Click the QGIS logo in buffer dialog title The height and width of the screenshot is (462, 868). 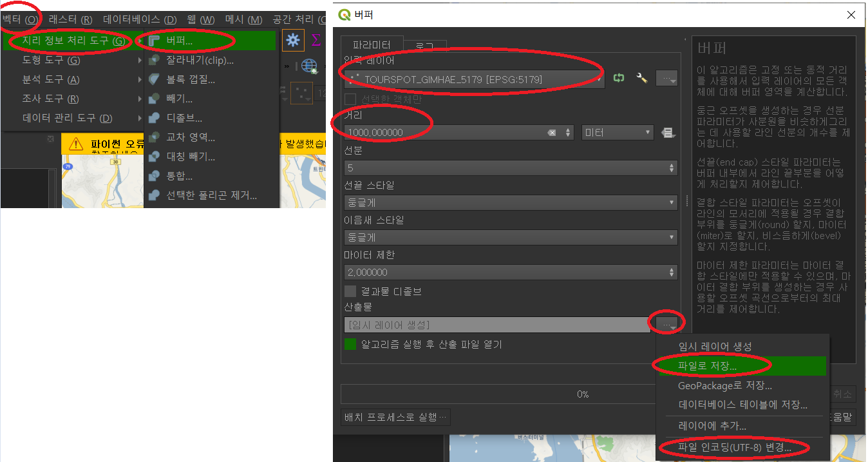point(344,14)
